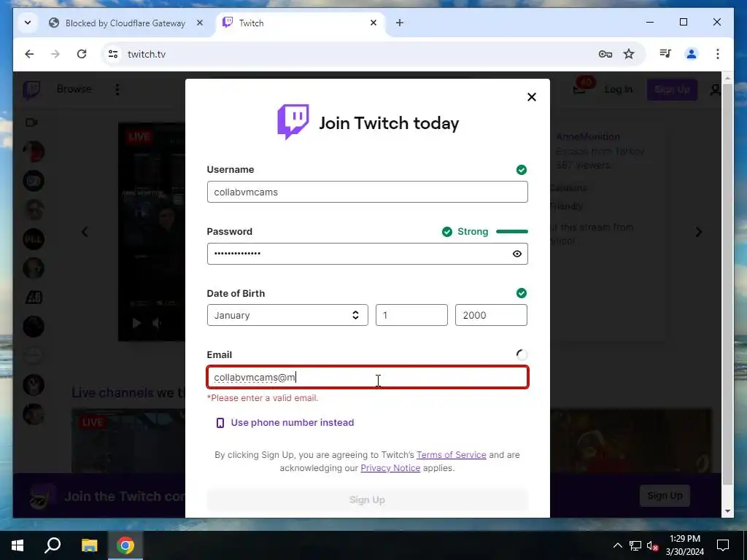The width and height of the screenshot is (747, 560).
Task: Click the Email input field
Action: (368, 377)
